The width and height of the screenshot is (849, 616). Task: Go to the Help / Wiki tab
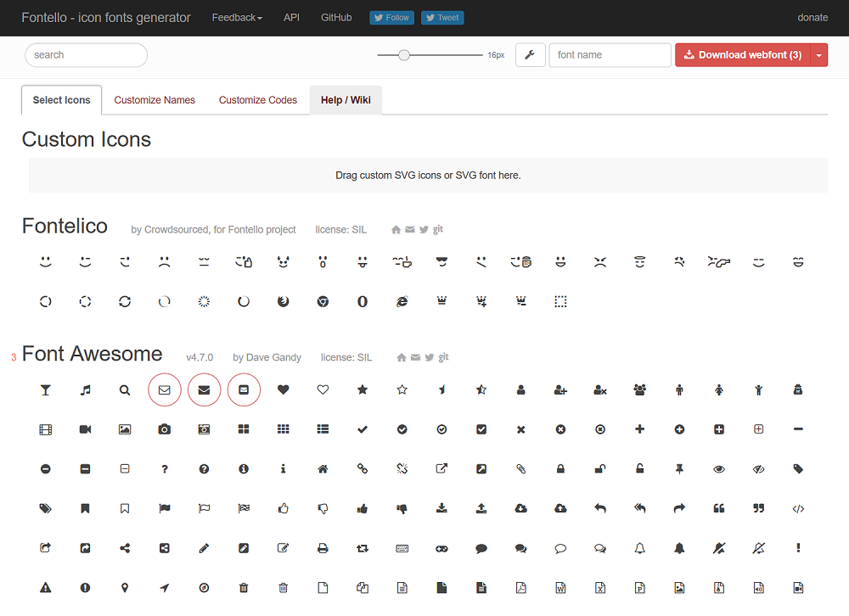click(346, 100)
